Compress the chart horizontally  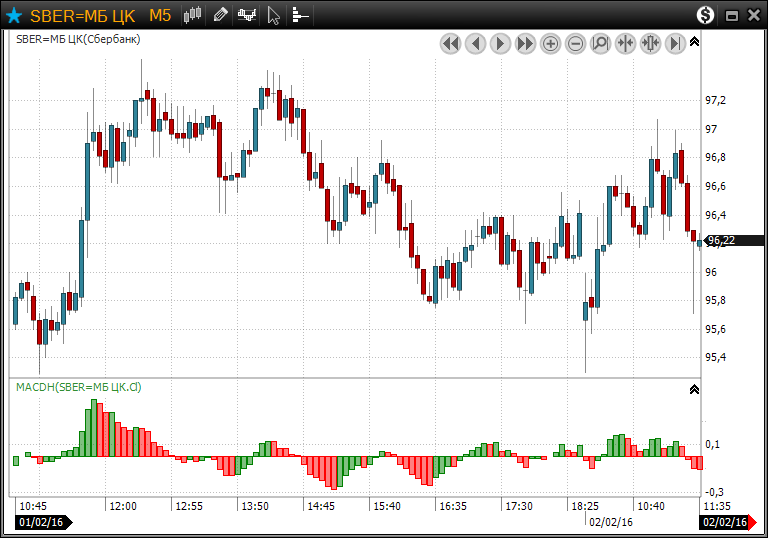coord(625,43)
